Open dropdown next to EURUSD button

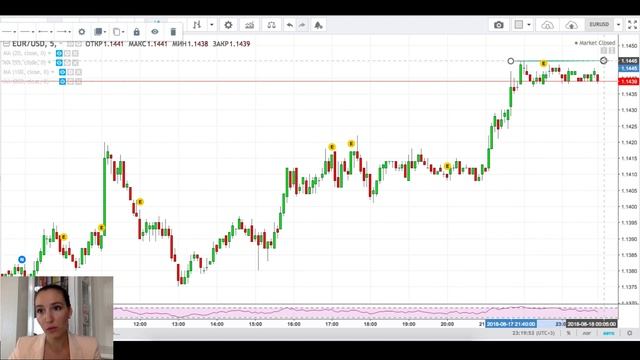tap(618, 24)
